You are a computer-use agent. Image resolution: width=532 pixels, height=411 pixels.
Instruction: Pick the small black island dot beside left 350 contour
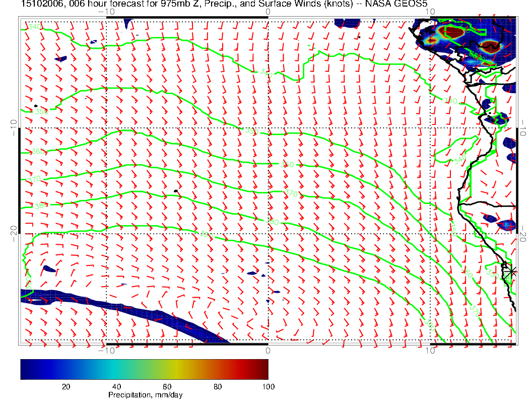pyautogui.click(x=36, y=106)
